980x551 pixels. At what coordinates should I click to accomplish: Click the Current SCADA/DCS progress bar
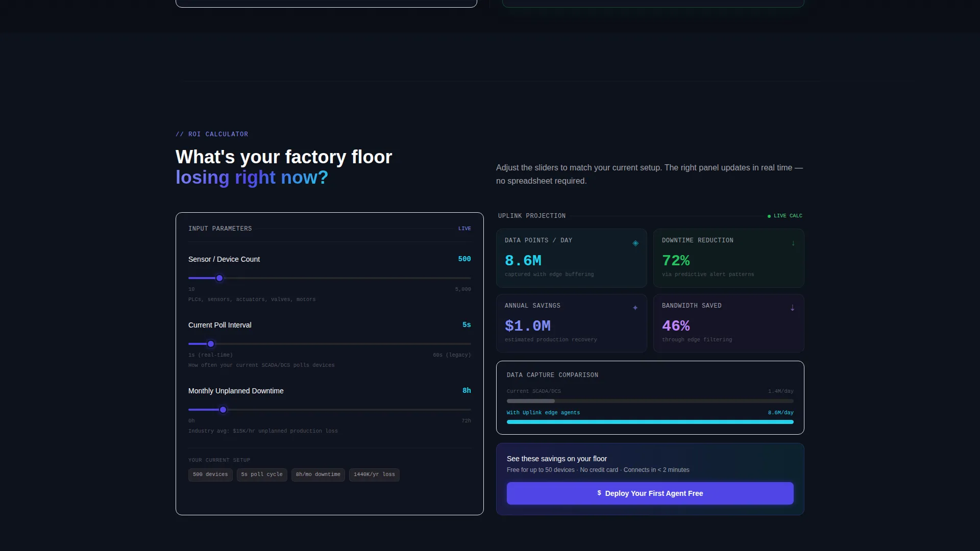pos(650,401)
